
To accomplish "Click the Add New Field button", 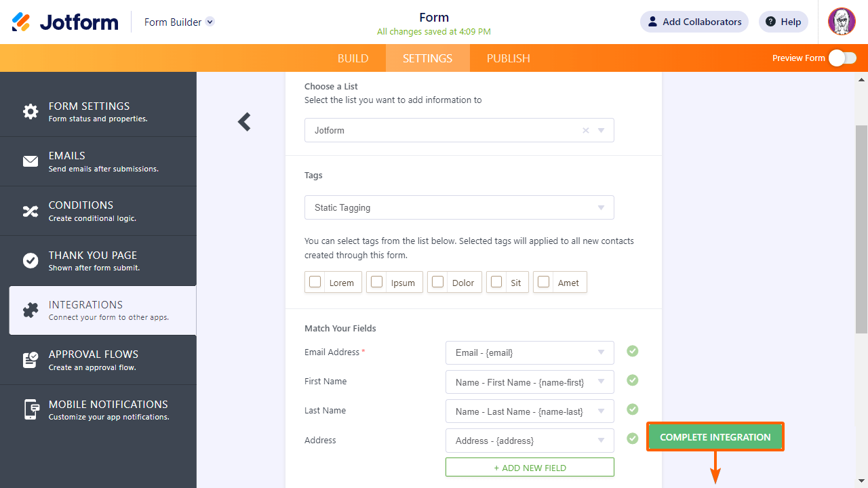I will click(530, 468).
